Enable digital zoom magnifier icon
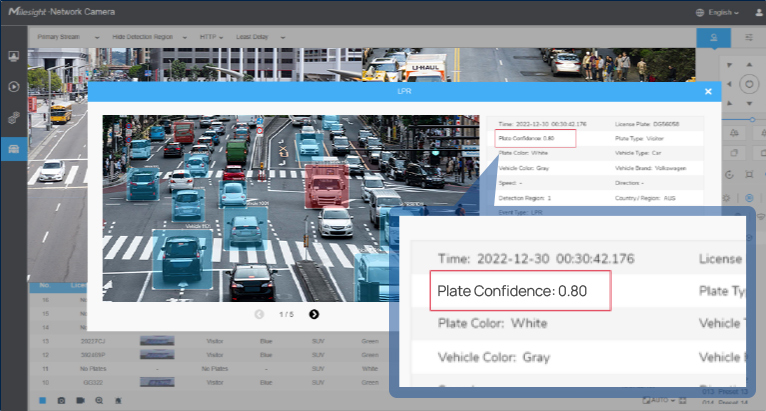Screen dimensions: 766x411 (x=99, y=400)
